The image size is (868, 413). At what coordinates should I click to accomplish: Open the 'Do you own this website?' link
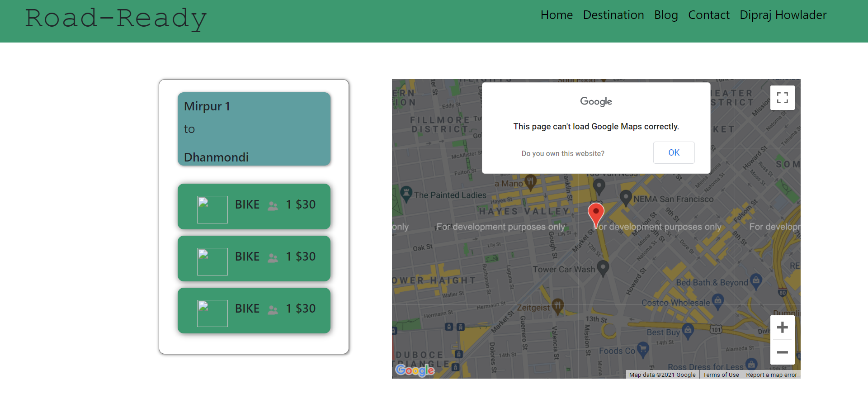click(563, 153)
